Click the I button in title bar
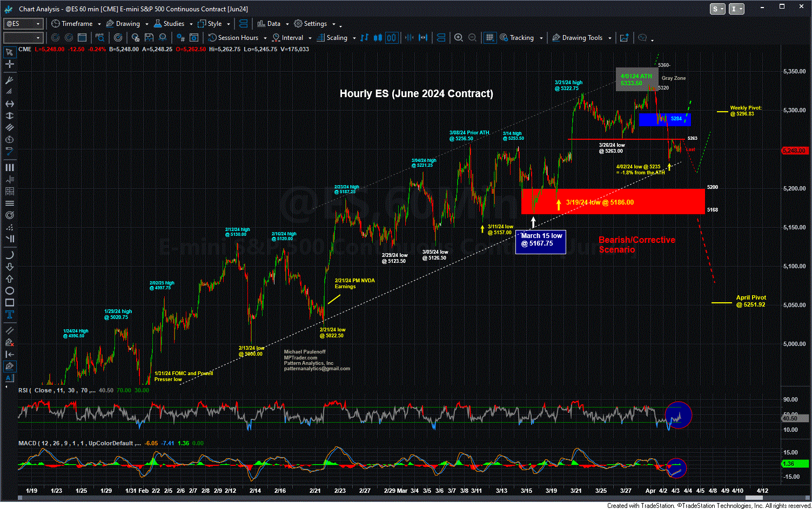This screenshot has height=509, width=812. 737,9
